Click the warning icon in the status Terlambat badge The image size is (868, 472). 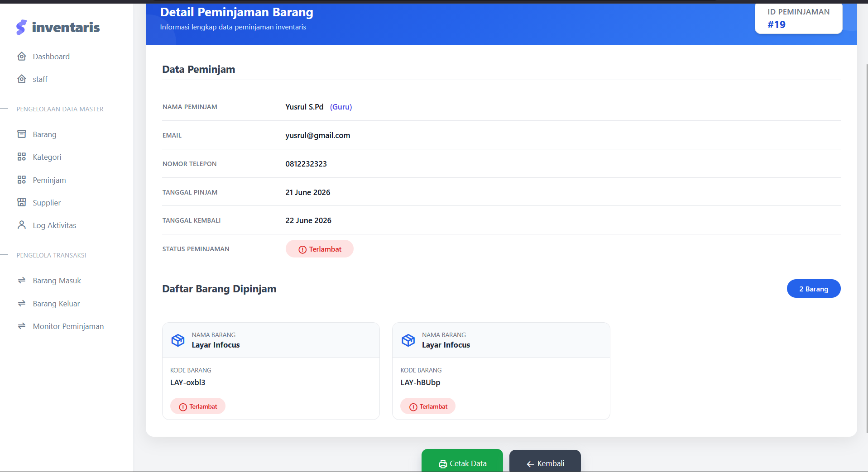pos(302,249)
